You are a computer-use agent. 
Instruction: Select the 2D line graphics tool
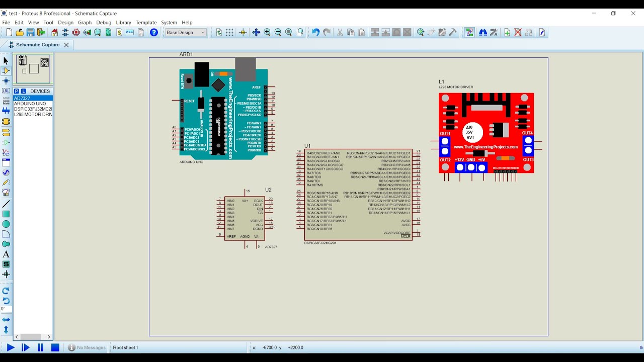pos(6,204)
